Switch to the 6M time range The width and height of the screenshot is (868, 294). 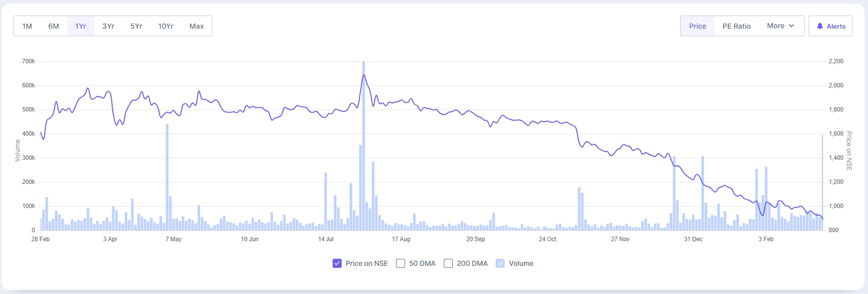54,26
